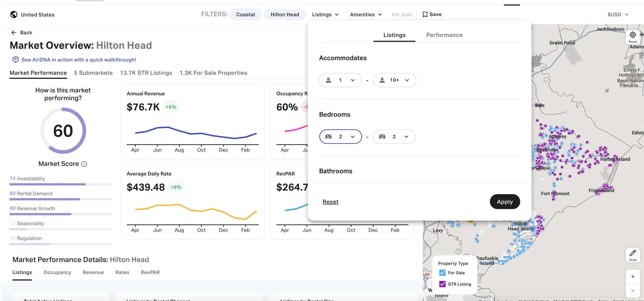The image size is (644, 301).
Task: Open the AirDNA quick walkthrough link
Action: coord(79,60)
